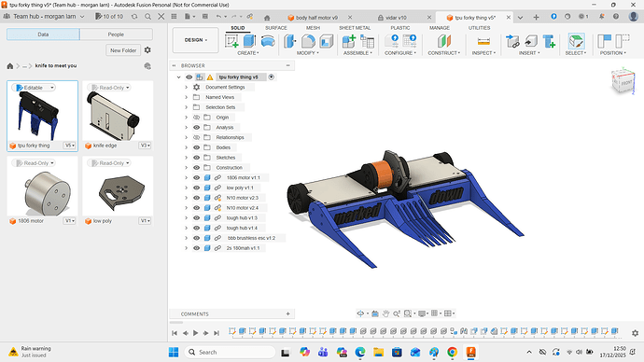Image resolution: width=644 pixels, height=362 pixels.
Task: Select the Pan hand tool
Action: [x=385, y=313]
